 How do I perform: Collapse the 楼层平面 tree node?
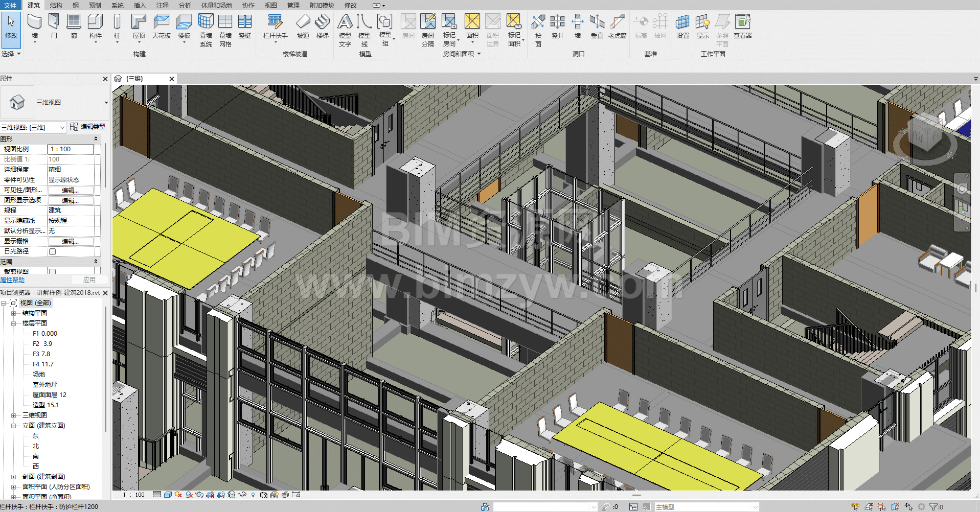(14, 323)
